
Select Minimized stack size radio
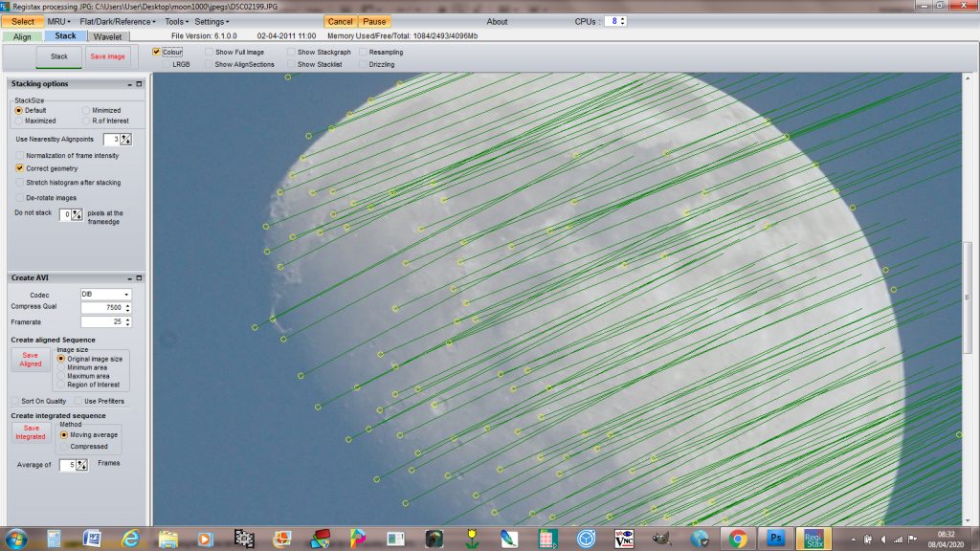click(x=86, y=110)
